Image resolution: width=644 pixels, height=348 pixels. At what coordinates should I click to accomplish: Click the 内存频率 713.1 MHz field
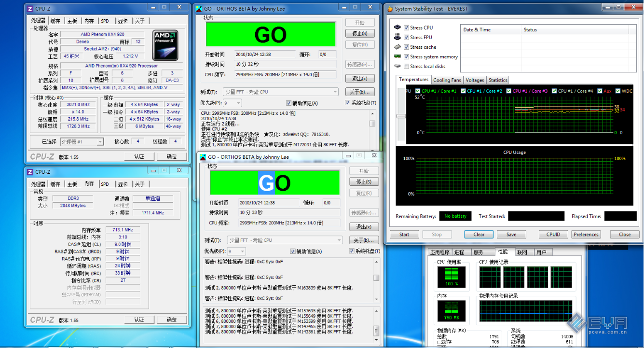122,230
